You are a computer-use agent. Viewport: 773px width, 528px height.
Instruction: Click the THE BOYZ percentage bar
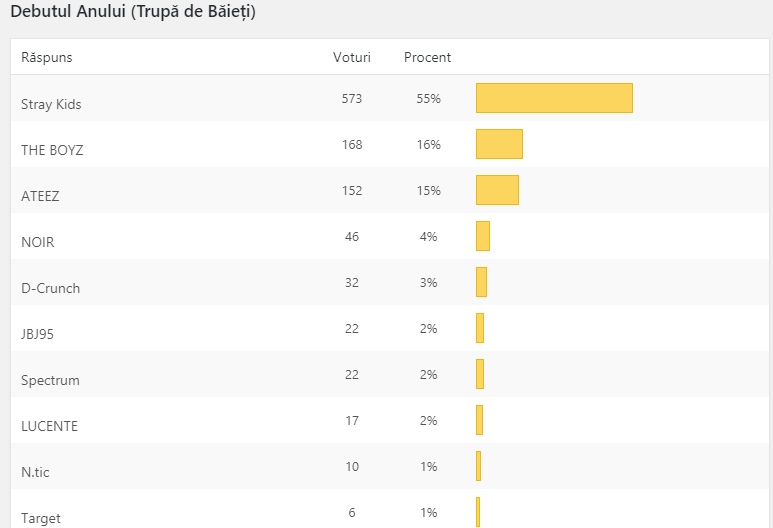pyautogui.click(x=499, y=144)
